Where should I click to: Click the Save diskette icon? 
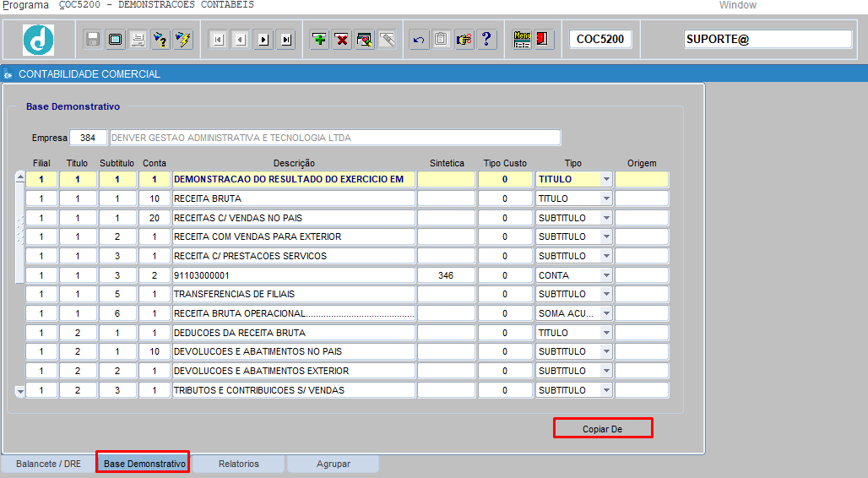92,40
